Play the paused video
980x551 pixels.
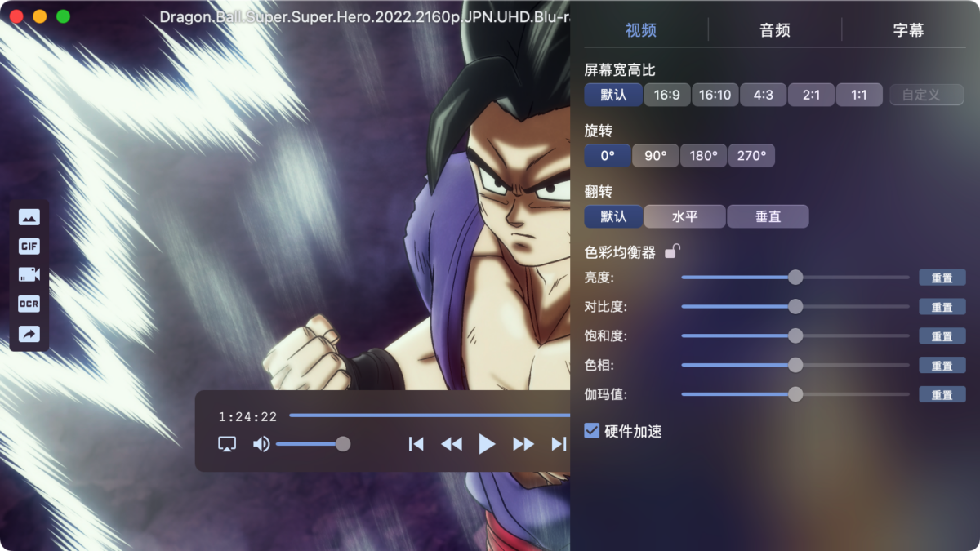click(x=487, y=444)
